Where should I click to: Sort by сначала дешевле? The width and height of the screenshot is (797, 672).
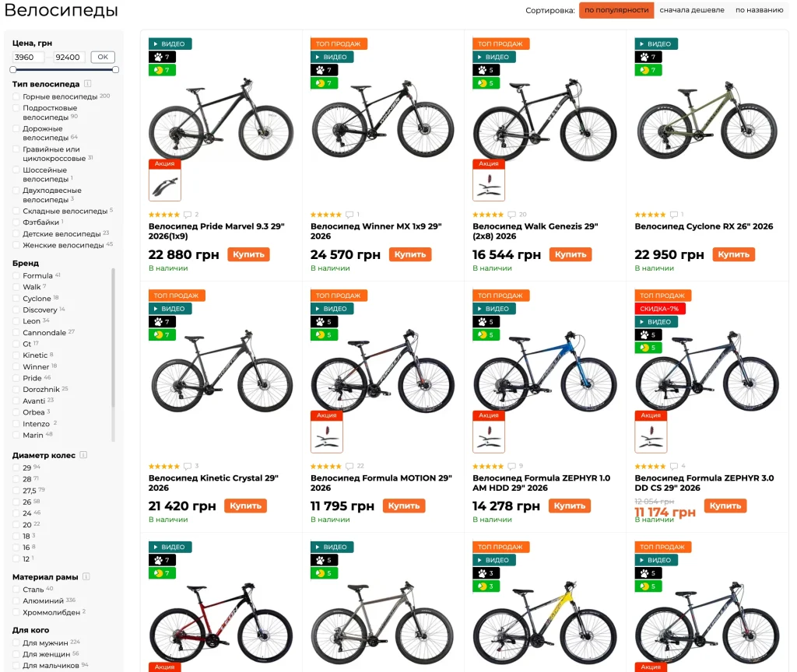692,10
